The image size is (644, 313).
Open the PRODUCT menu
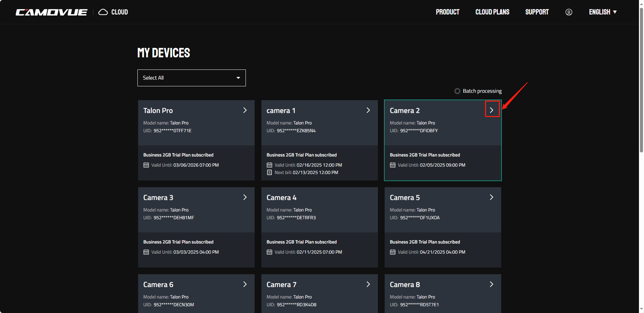[x=448, y=12]
